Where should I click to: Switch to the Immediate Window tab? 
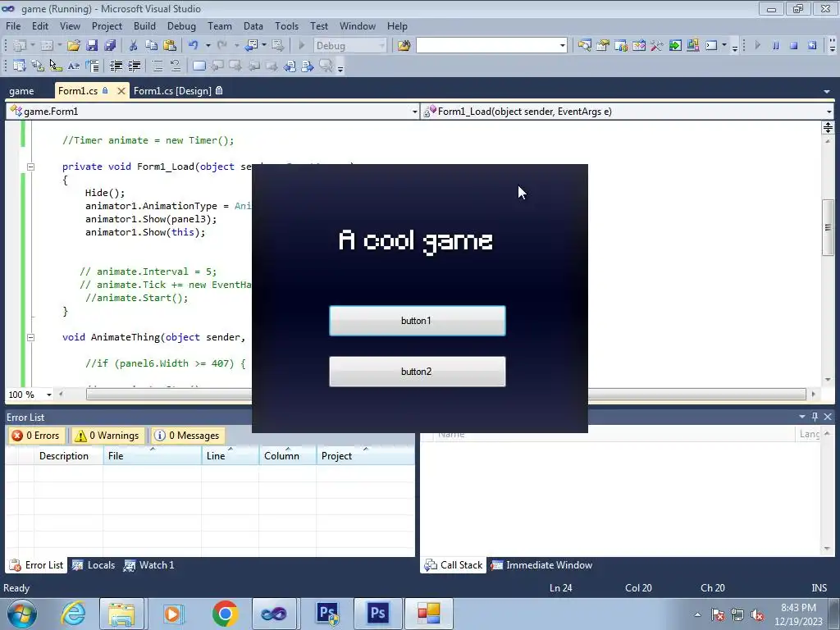542,565
